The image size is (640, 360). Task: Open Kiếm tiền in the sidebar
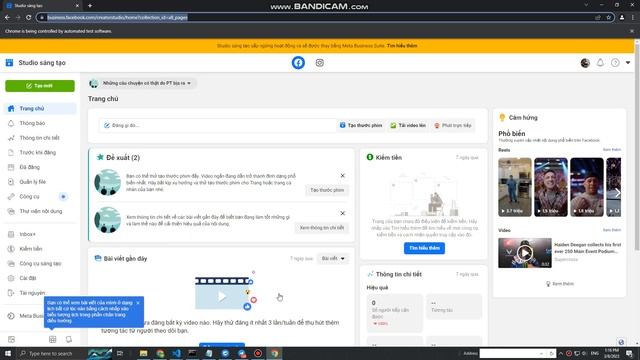[40, 249]
